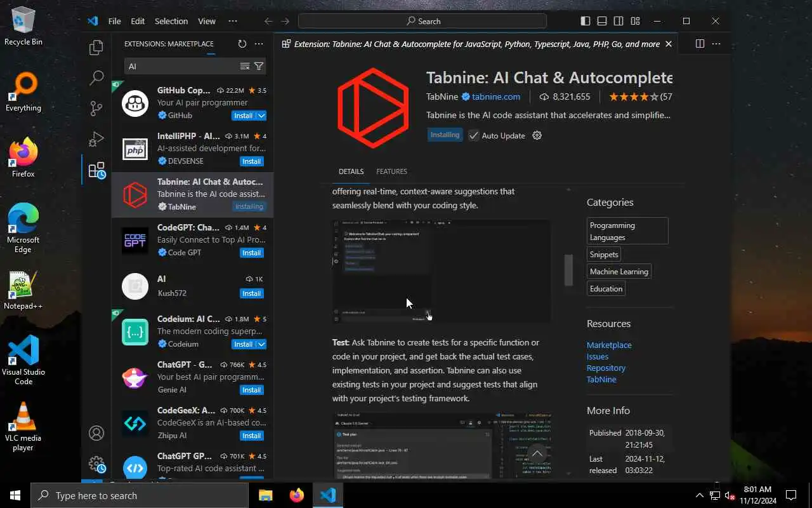Select Tabnine item in extension list
The width and height of the screenshot is (812, 508).
[x=193, y=194]
